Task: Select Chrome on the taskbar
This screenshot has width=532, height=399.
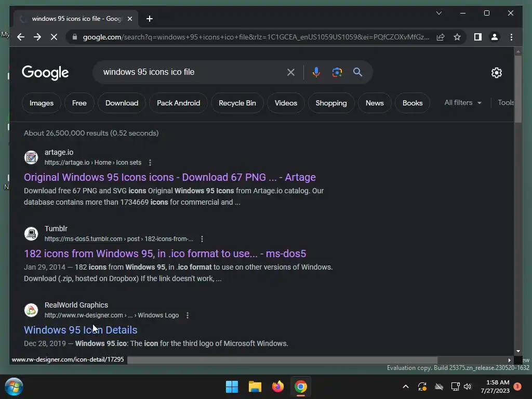Action: [x=301, y=387]
